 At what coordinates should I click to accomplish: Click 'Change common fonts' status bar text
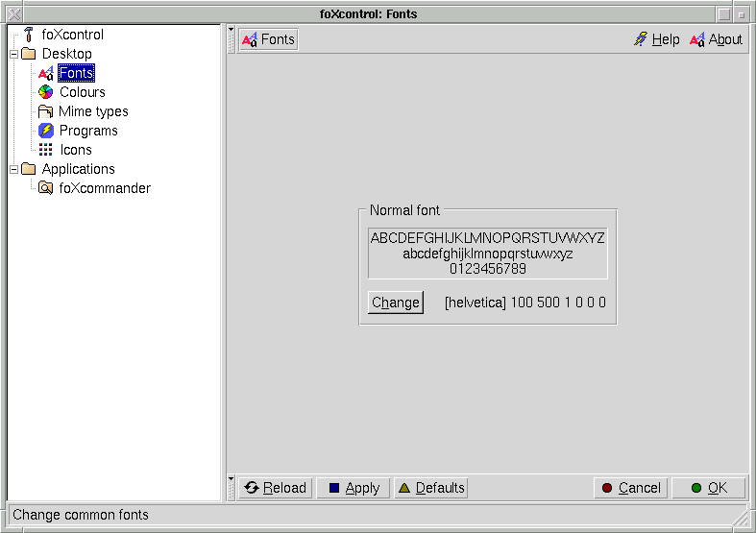pos(81,515)
